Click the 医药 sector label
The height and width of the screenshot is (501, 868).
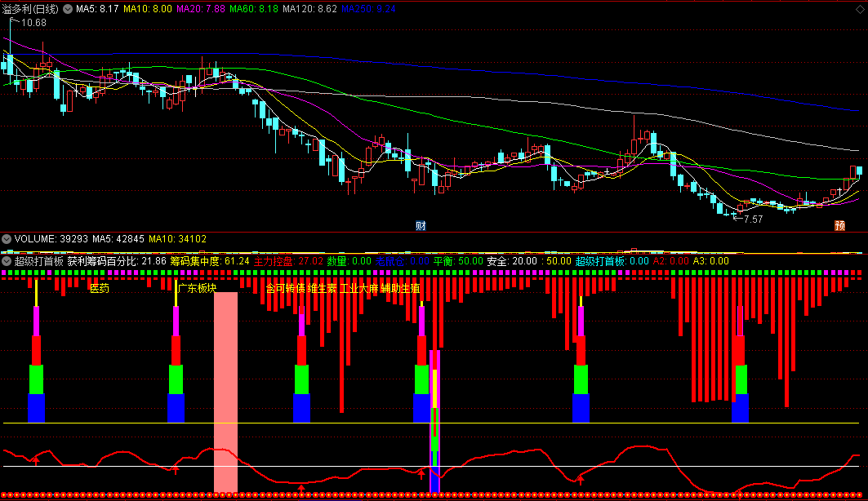click(x=100, y=288)
